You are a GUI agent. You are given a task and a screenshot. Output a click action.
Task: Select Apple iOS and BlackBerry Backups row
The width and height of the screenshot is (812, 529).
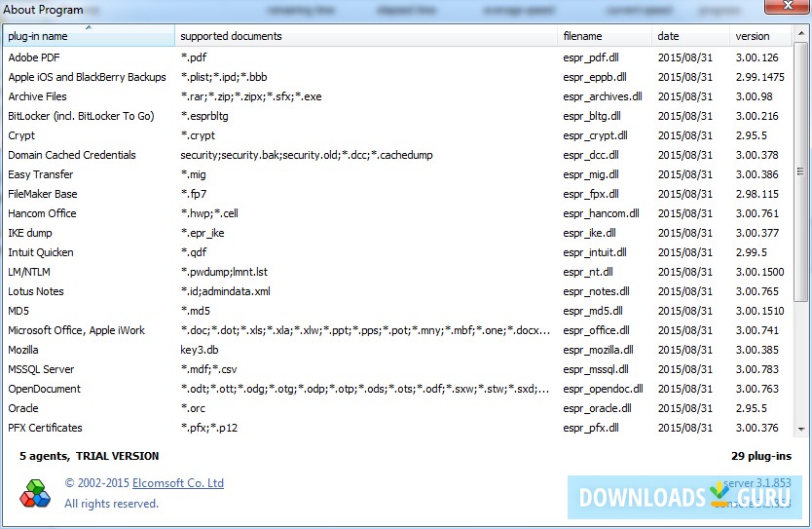tap(397, 77)
